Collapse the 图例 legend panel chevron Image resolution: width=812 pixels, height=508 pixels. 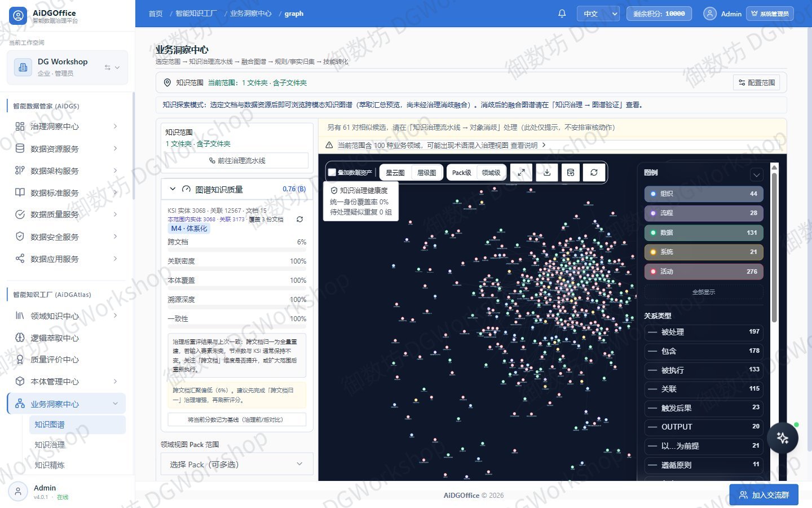click(x=756, y=175)
